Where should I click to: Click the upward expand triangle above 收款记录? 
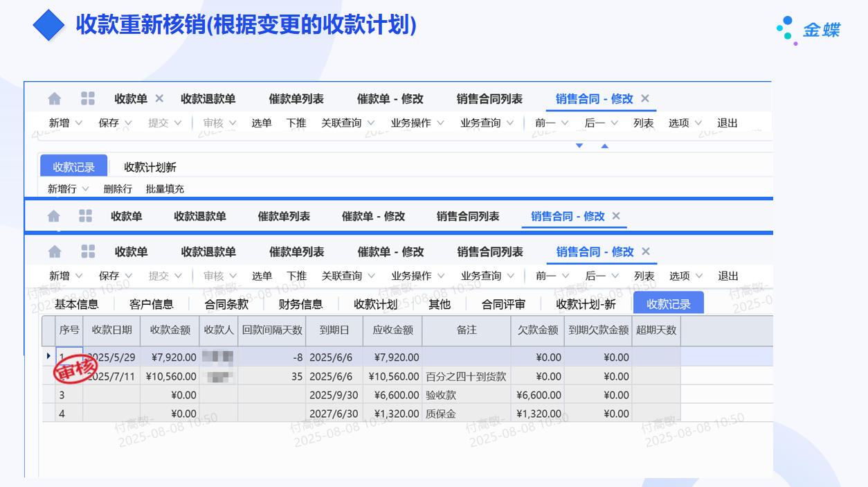[x=604, y=145]
